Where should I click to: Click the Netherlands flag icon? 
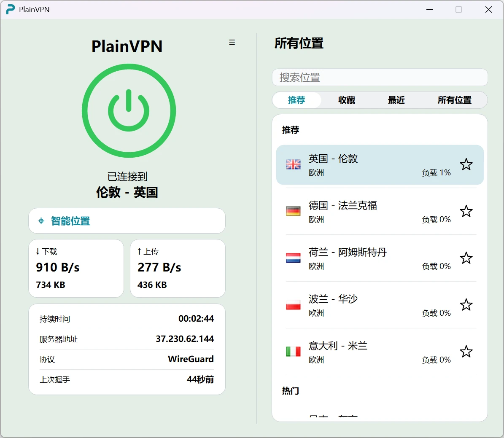(x=293, y=258)
